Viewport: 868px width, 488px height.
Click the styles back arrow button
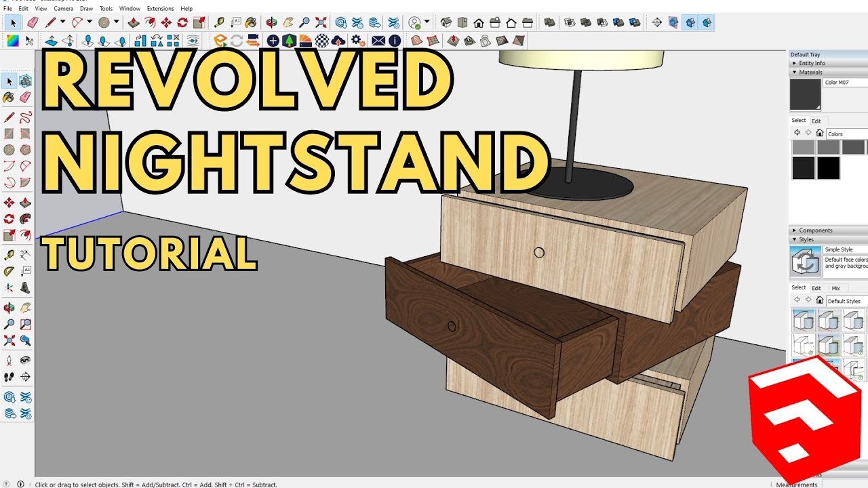[x=797, y=300]
